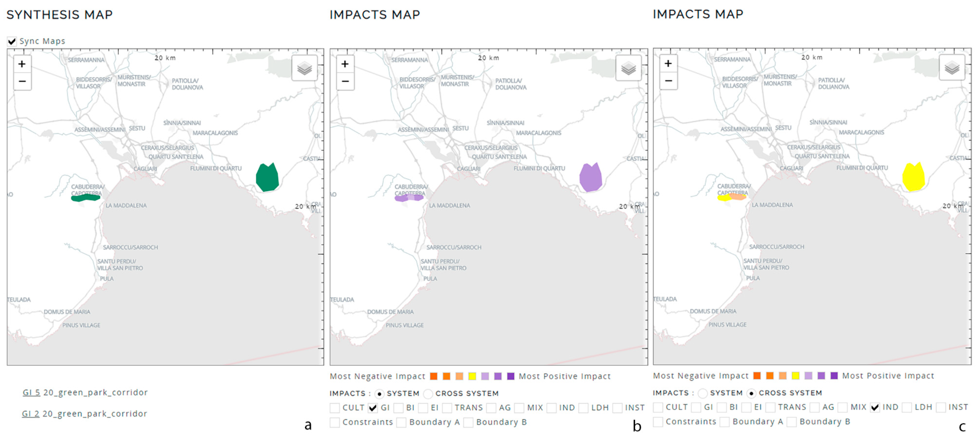Uncheck the Sync Maps checkbox
This screenshot has width=980, height=442.
(12, 41)
